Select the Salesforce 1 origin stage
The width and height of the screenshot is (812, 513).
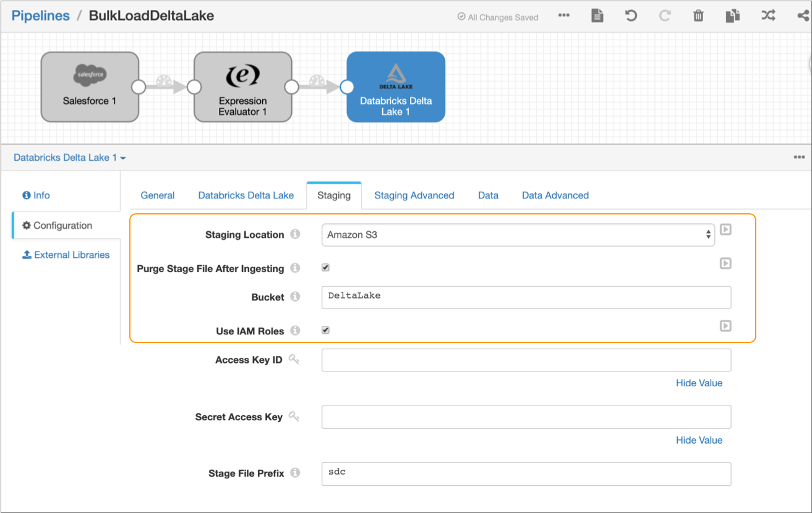(90, 87)
